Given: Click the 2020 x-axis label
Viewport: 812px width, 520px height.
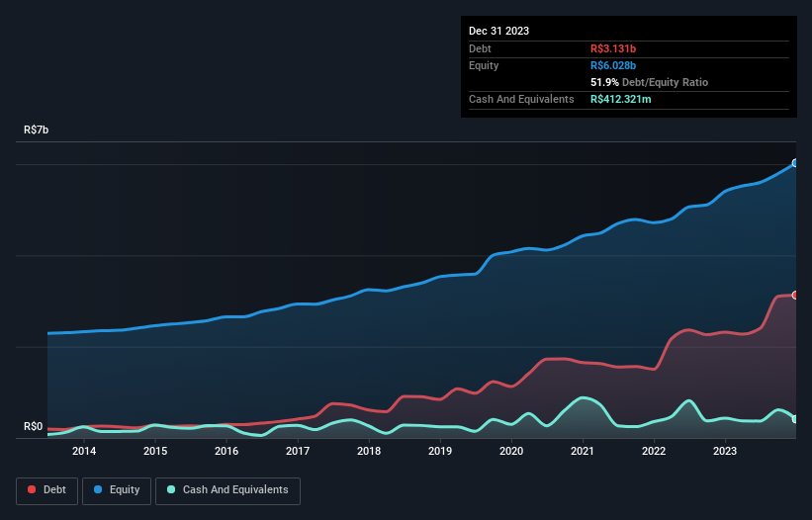Looking at the screenshot, I should tap(511, 451).
